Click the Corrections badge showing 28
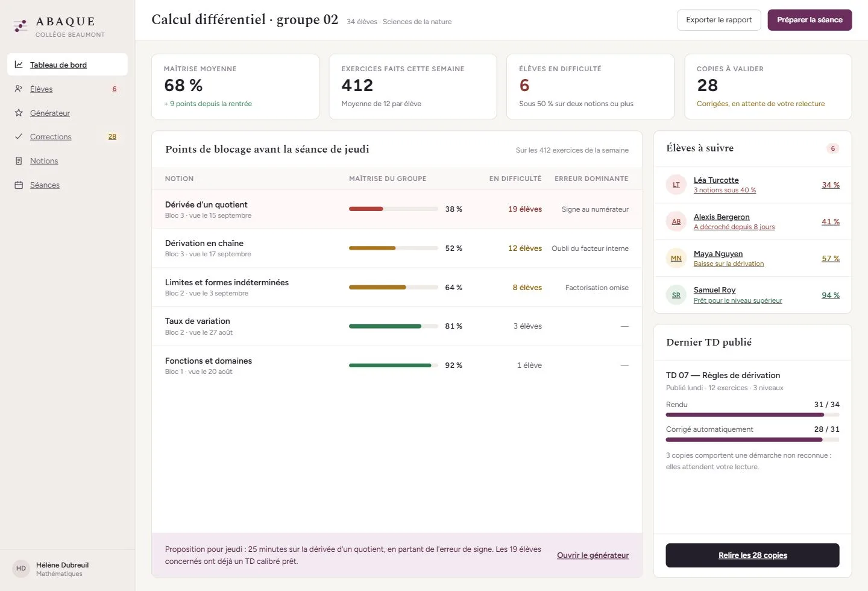868x591 pixels. [112, 136]
